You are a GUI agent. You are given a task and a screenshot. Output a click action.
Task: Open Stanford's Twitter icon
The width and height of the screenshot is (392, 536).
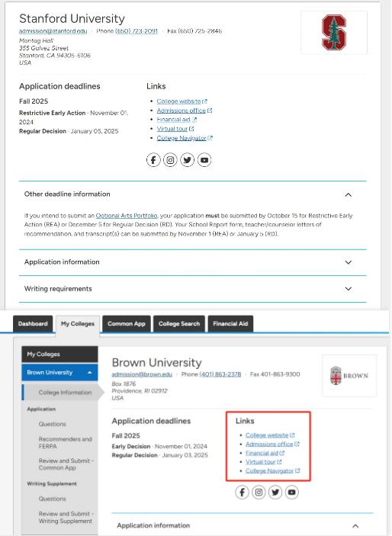pyautogui.click(x=187, y=160)
